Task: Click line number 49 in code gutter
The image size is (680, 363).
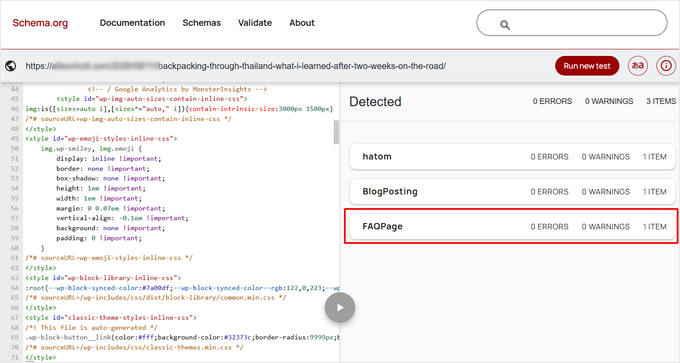Action: click(x=14, y=138)
